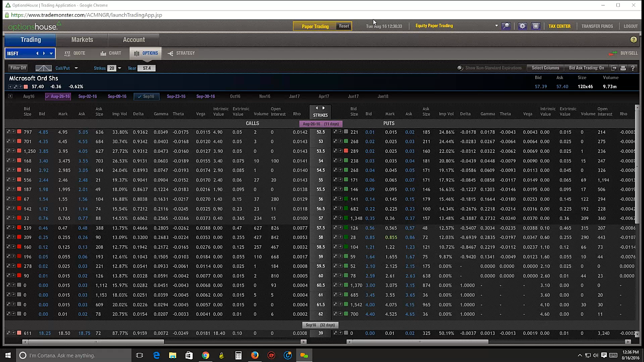644x362 pixels.
Task: Click the option chain help question icon
Action: pyautogui.click(x=632, y=68)
